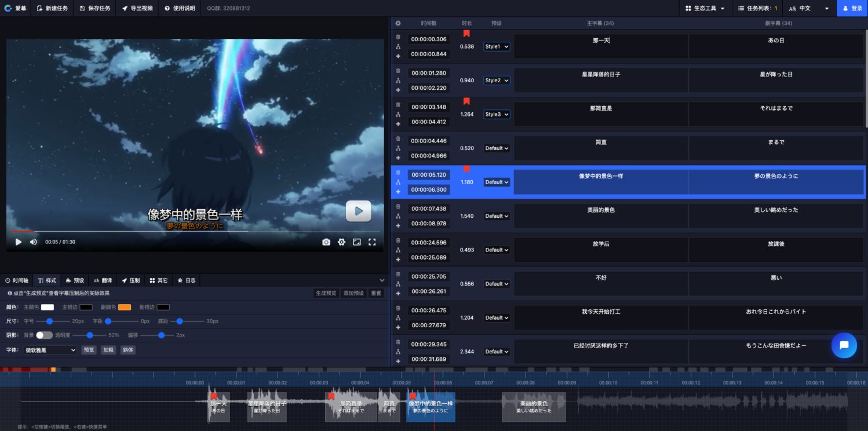This screenshot has width=868, height=431.
Task: Split the 不好 subtitle row
Action: (x=398, y=284)
